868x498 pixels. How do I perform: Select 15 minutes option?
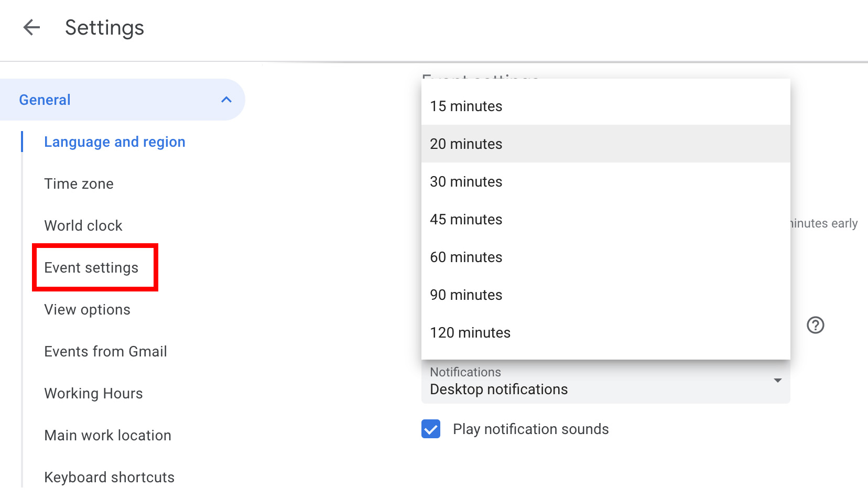[466, 106]
